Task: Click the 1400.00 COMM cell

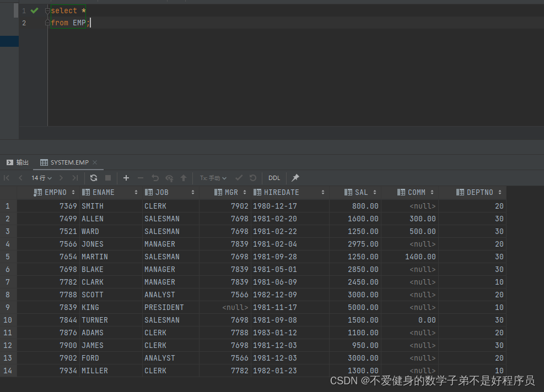Action: [x=410, y=257]
